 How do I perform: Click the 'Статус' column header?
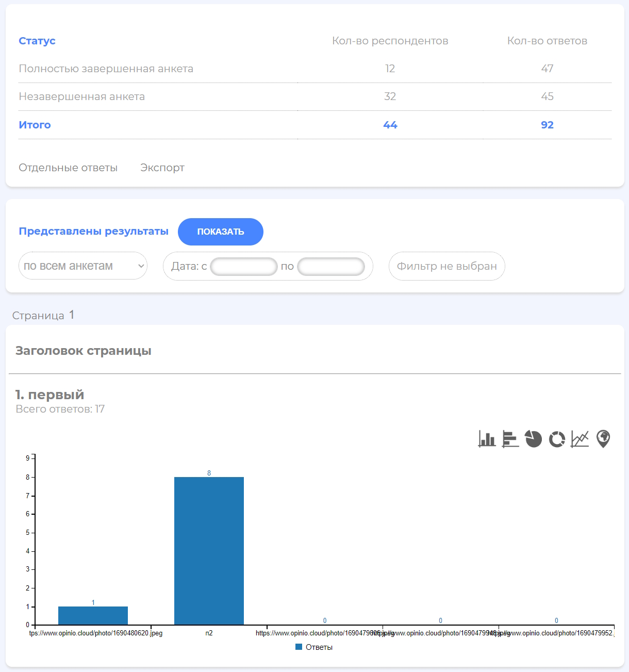coord(37,41)
